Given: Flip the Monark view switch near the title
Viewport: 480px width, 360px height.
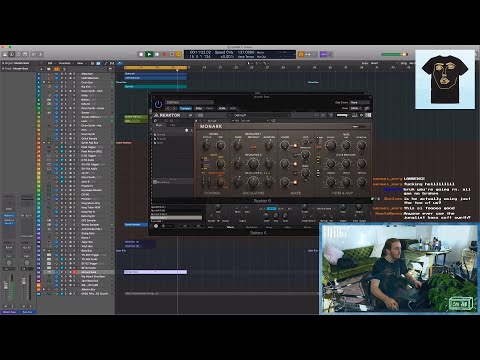Looking at the screenshot, I should [359, 127].
